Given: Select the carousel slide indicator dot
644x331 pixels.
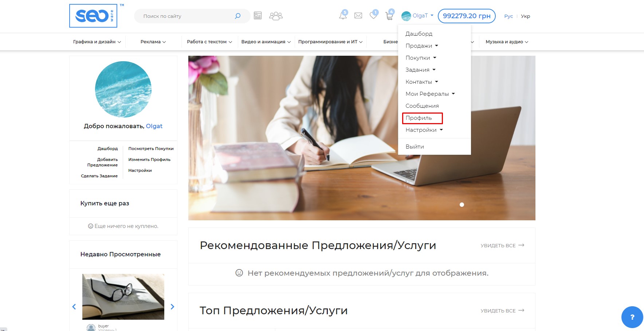Looking at the screenshot, I should (x=462, y=205).
